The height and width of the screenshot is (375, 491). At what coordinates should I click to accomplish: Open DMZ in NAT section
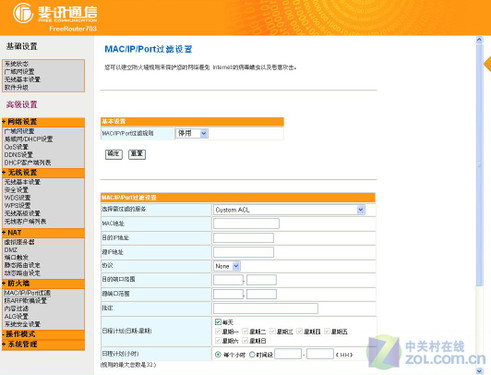click(11, 250)
